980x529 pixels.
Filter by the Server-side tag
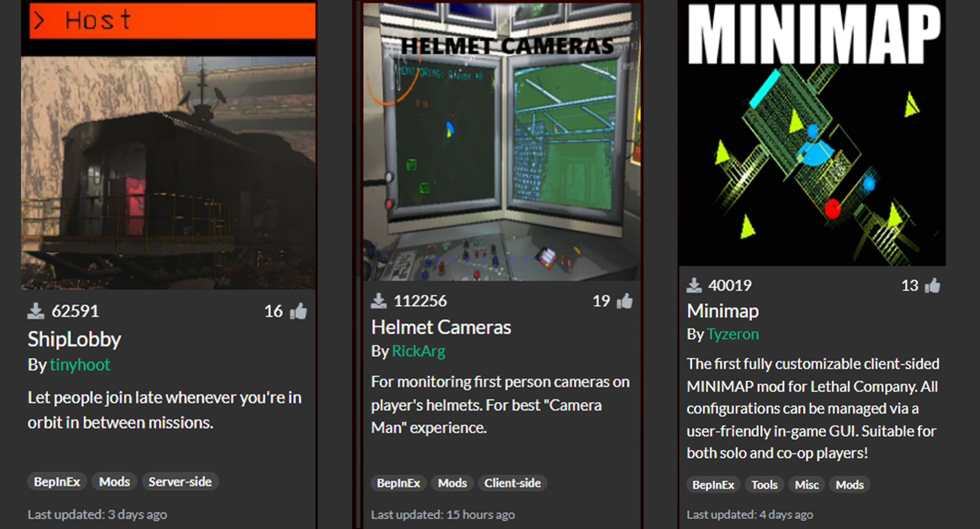tap(180, 482)
